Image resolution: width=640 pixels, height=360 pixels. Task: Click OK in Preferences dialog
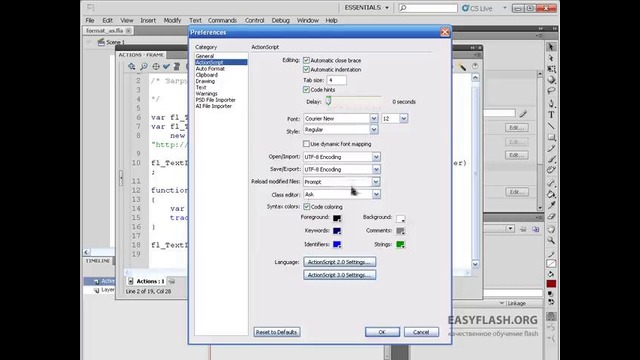point(382,332)
